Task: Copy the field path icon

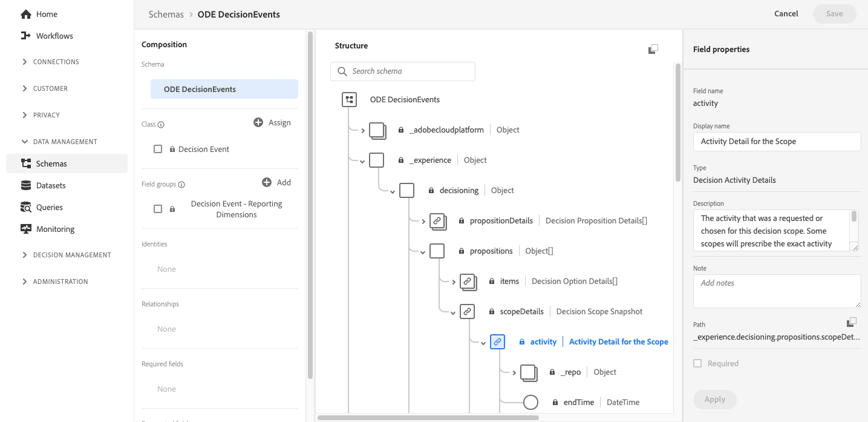Action: (852, 321)
